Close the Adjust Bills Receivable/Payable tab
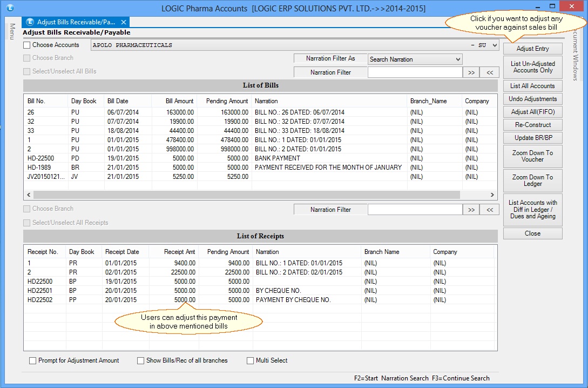Viewport: 588px width, 388px height. pos(123,22)
